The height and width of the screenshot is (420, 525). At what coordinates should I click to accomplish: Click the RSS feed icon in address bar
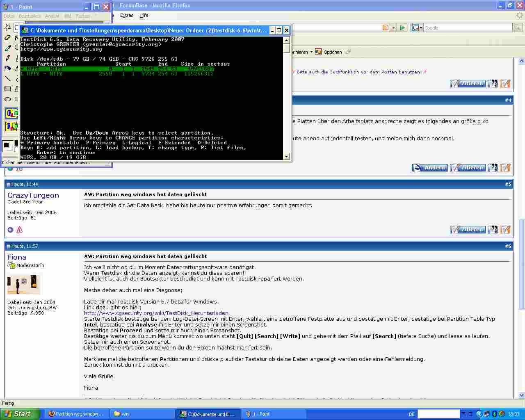point(386,27)
